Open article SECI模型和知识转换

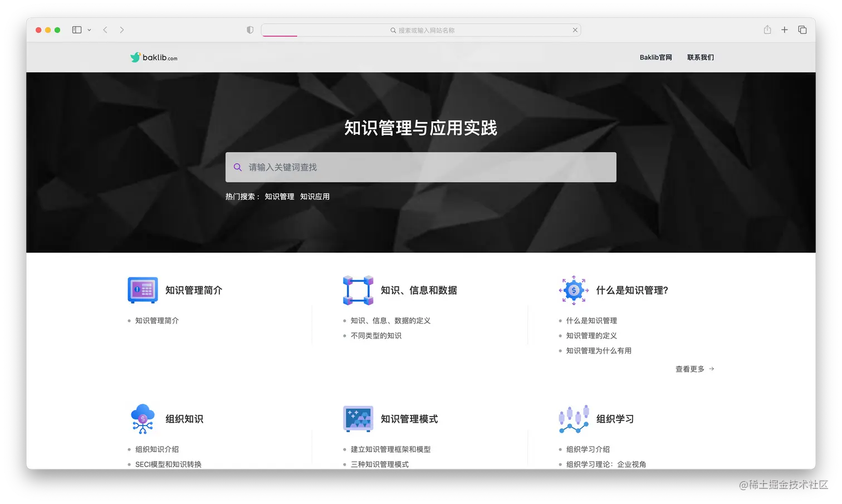point(168,464)
